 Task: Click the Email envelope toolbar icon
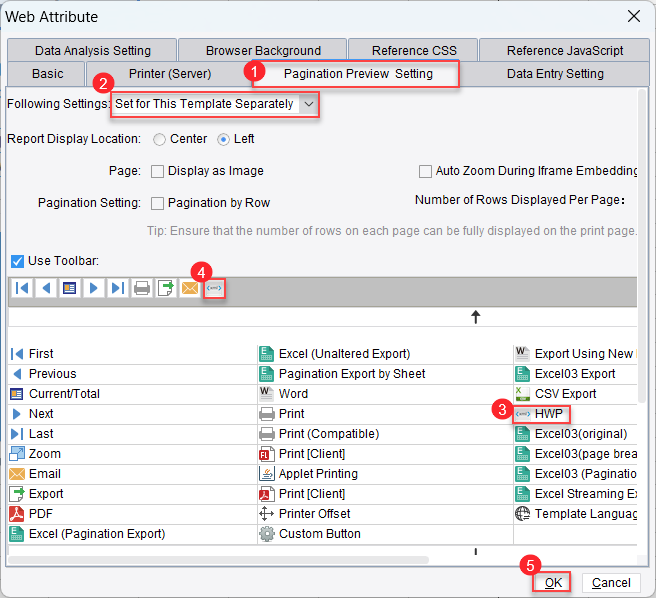click(190, 288)
